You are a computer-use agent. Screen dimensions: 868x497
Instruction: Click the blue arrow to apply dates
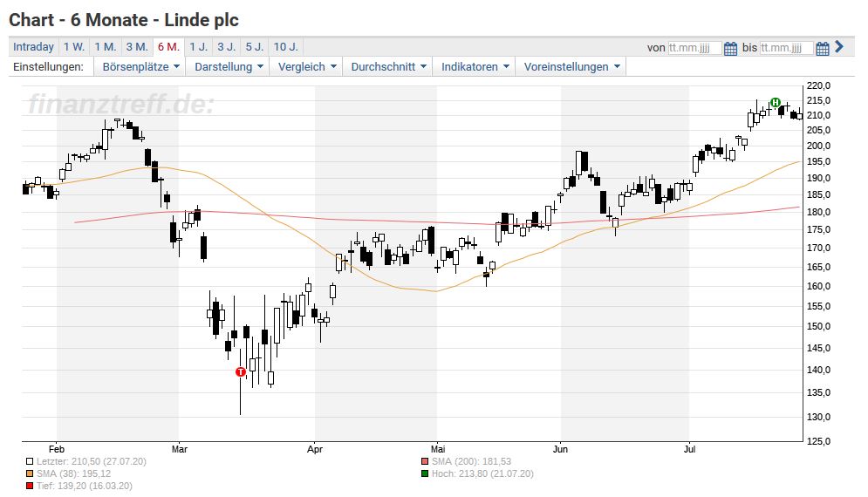[839, 47]
